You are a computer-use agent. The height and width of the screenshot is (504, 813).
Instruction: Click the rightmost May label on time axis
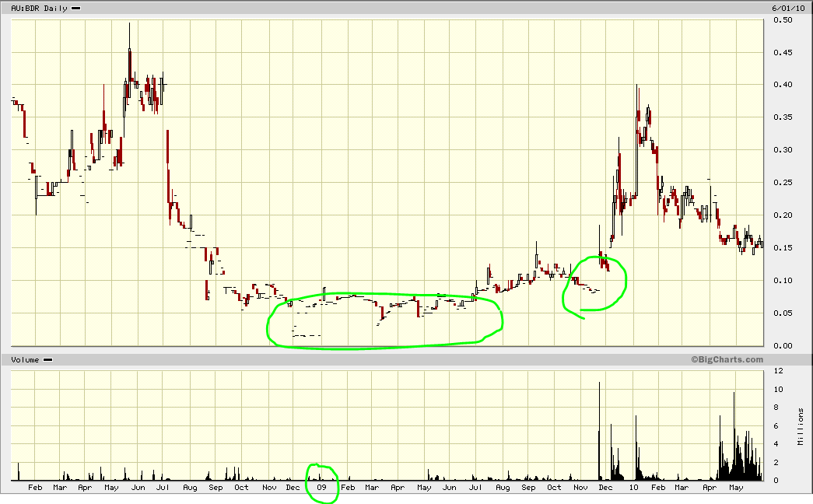tap(736, 488)
